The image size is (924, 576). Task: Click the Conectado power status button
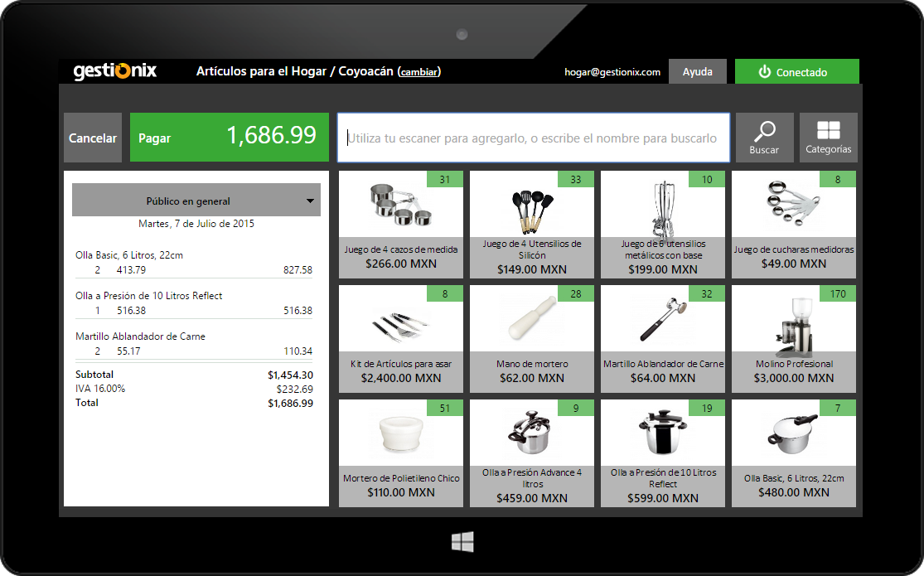[x=796, y=72]
